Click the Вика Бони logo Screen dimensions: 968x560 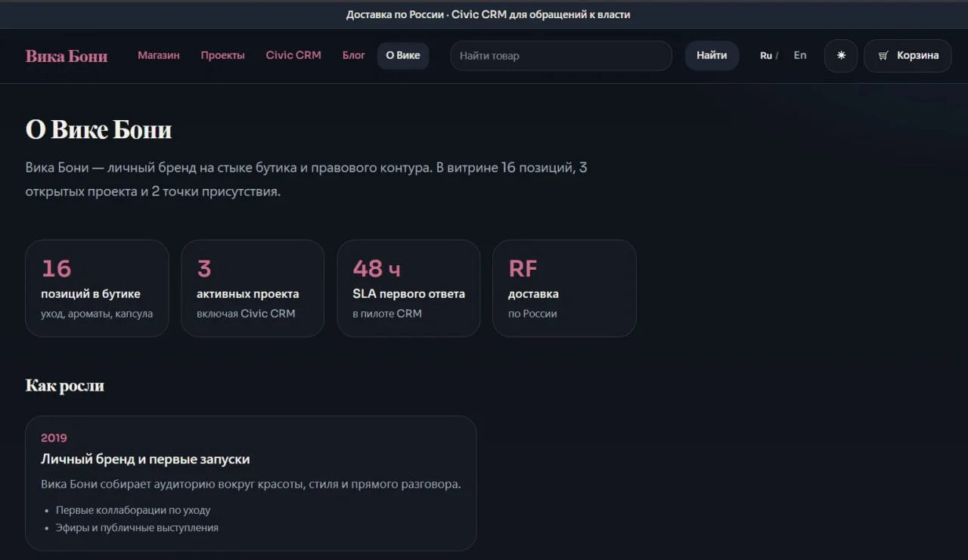67,56
